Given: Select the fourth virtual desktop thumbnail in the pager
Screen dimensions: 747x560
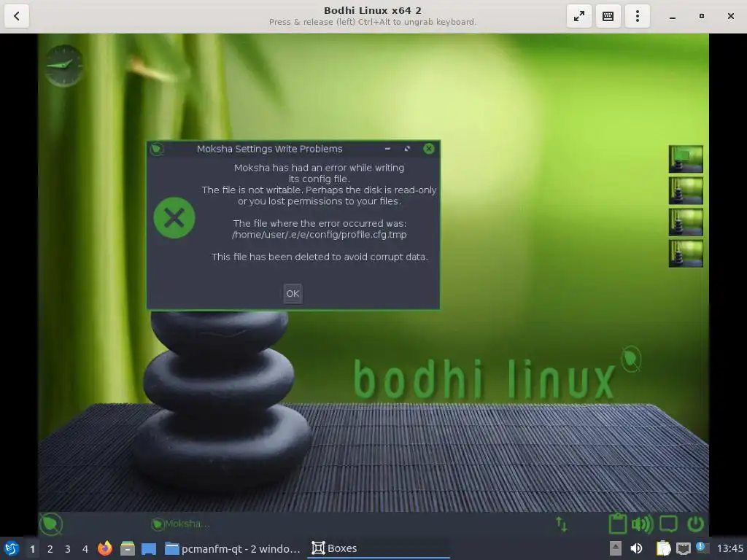Looking at the screenshot, I should [x=686, y=253].
